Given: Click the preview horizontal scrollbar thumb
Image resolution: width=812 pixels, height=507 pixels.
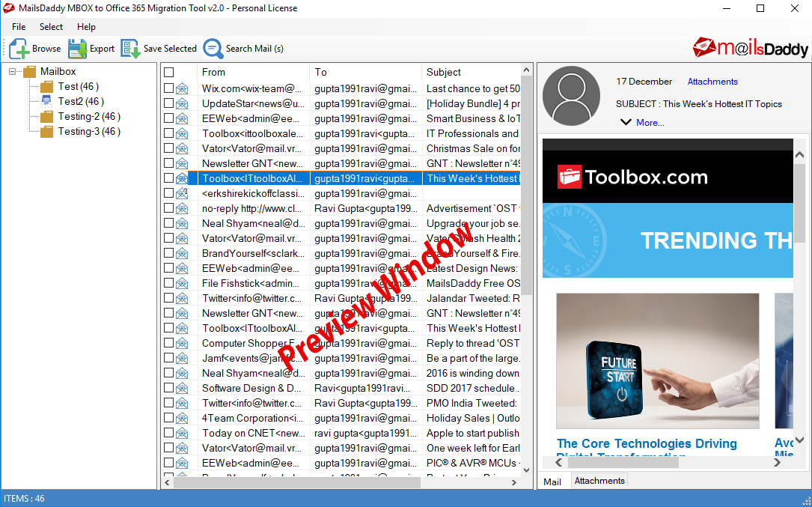Looking at the screenshot, I should [x=623, y=462].
